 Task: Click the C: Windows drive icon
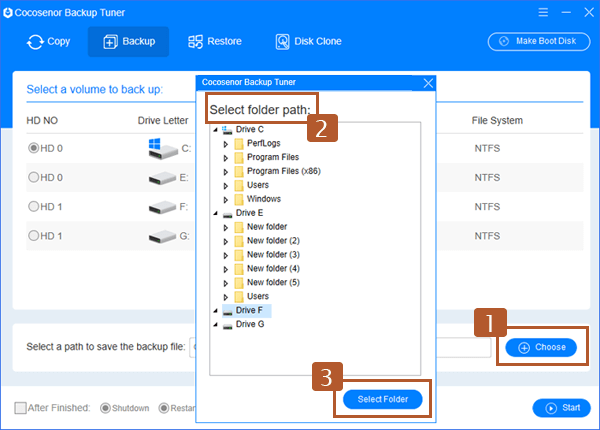(x=163, y=148)
